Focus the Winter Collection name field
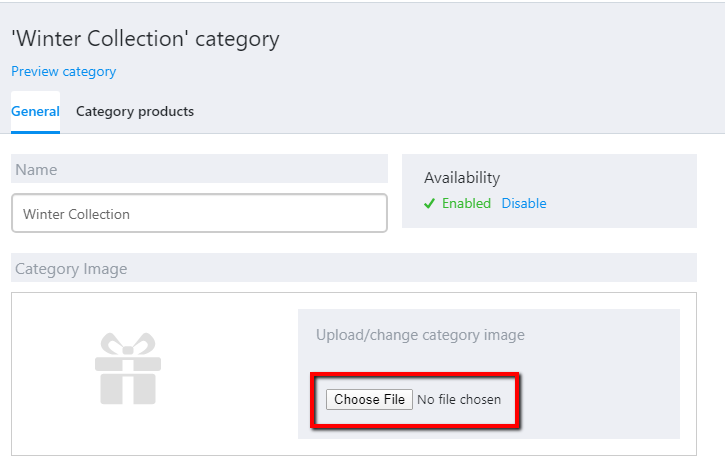 pyautogui.click(x=199, y=213)
